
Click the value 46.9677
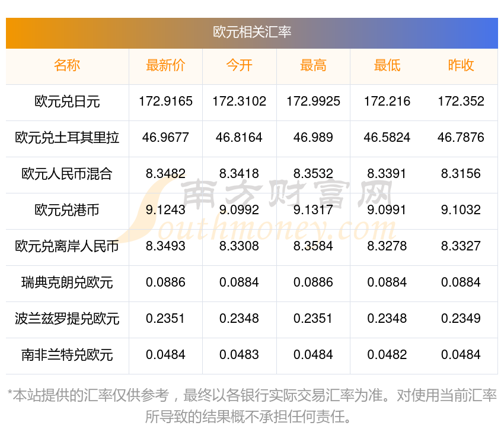[165, 138]
